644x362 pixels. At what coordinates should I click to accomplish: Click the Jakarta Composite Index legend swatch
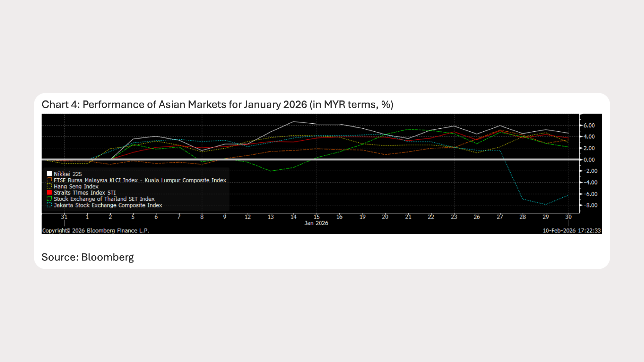tap(49, 205)
